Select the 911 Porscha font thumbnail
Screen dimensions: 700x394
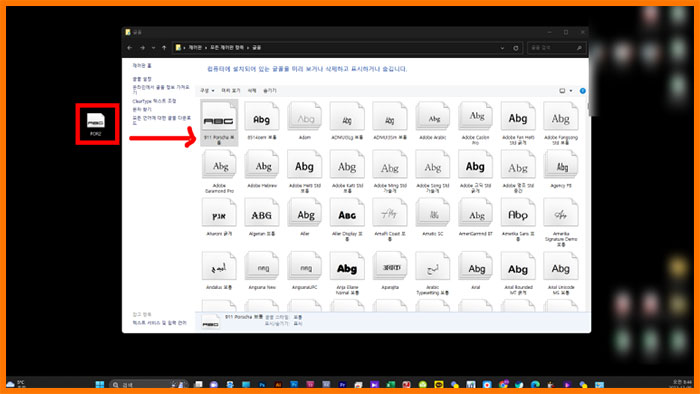219,117
